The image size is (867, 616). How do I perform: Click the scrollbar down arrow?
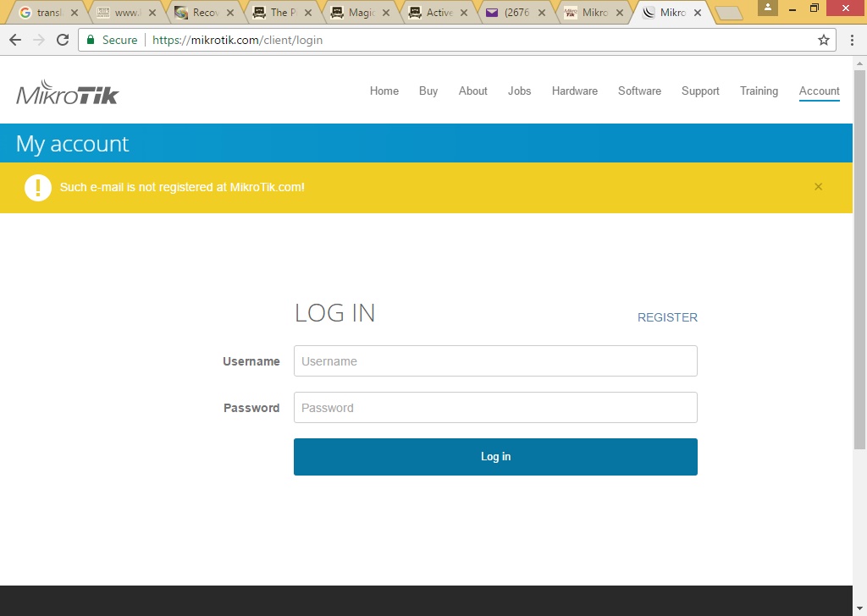(x=859, y=608)
